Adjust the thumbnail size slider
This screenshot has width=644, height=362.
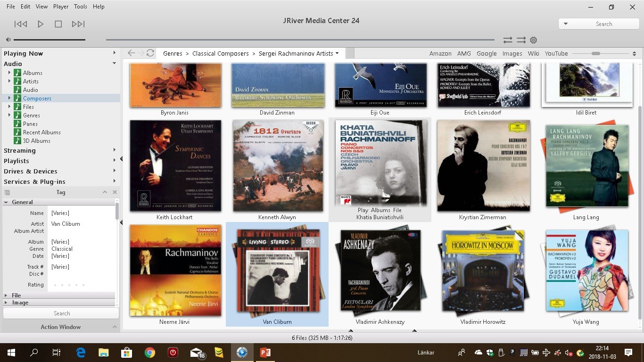[596, 54]
